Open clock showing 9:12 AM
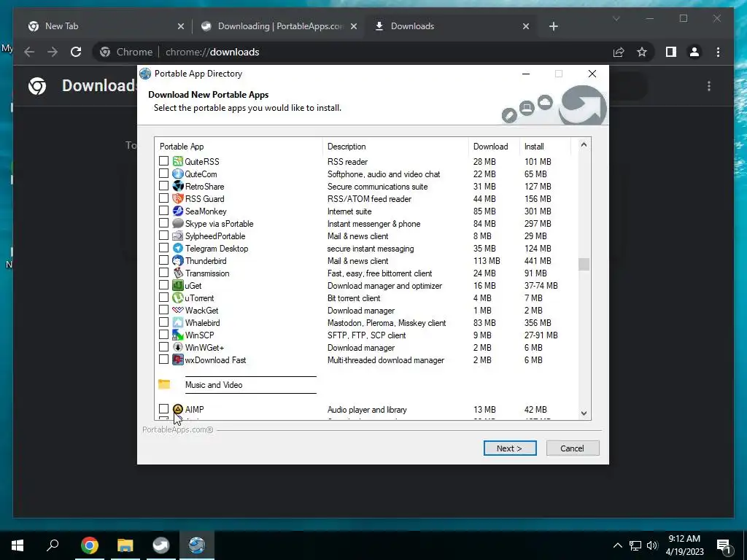 point(684,545)
